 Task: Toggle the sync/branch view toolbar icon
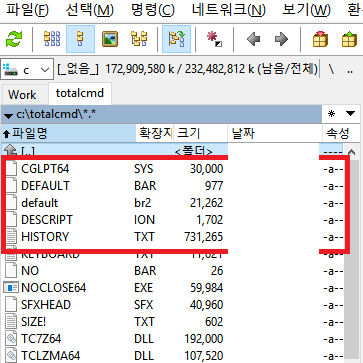pos(176,39)
